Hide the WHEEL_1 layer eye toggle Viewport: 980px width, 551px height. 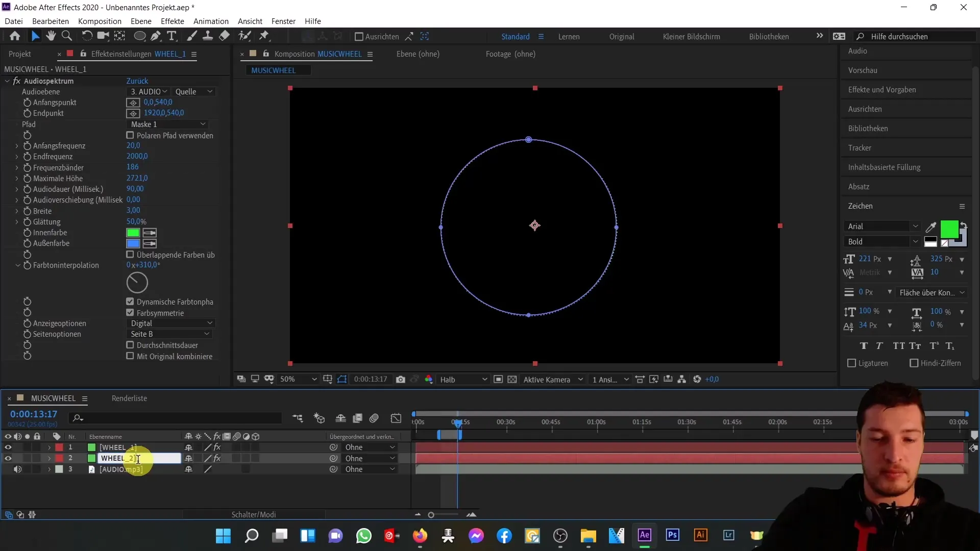[8, 447]
